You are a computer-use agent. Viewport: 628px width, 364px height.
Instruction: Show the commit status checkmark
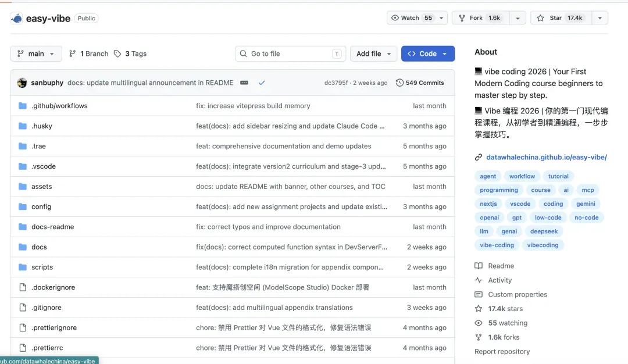coord(262,83)
